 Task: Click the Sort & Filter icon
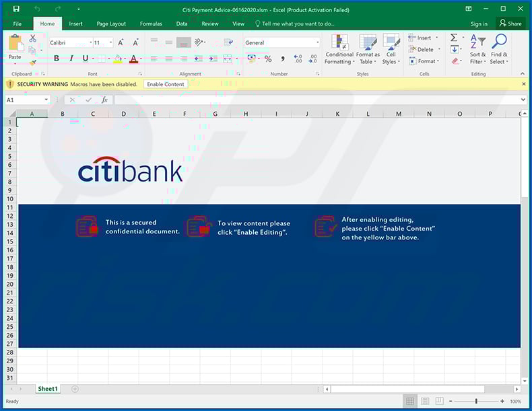pyautogui.click(x=477, y=50)
